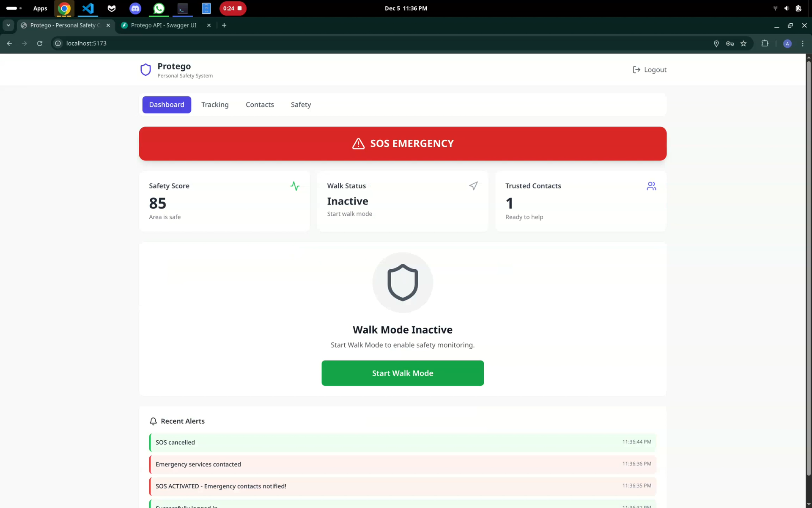Reload the page
The image size is (812, 508).
click(40, 44)
